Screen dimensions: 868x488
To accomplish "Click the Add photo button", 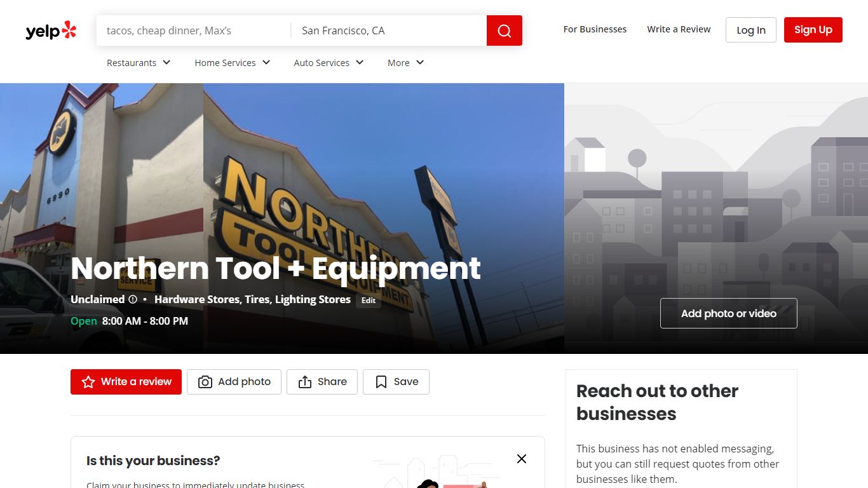I will [x=234, y=382].
